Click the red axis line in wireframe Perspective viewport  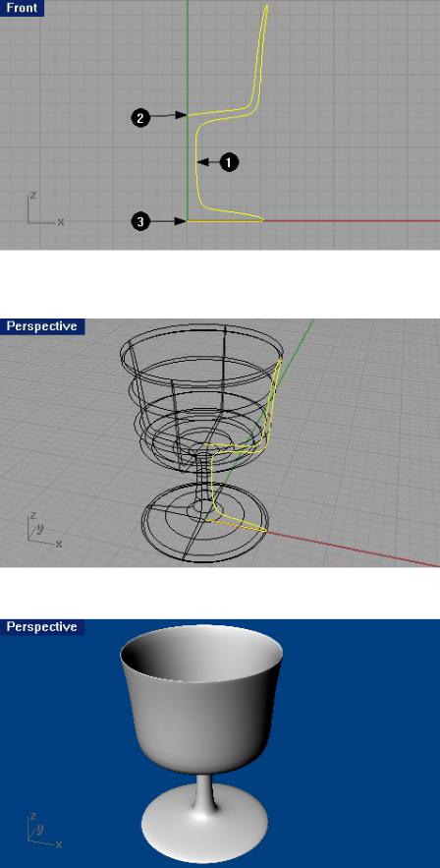[x=354, y=550]
